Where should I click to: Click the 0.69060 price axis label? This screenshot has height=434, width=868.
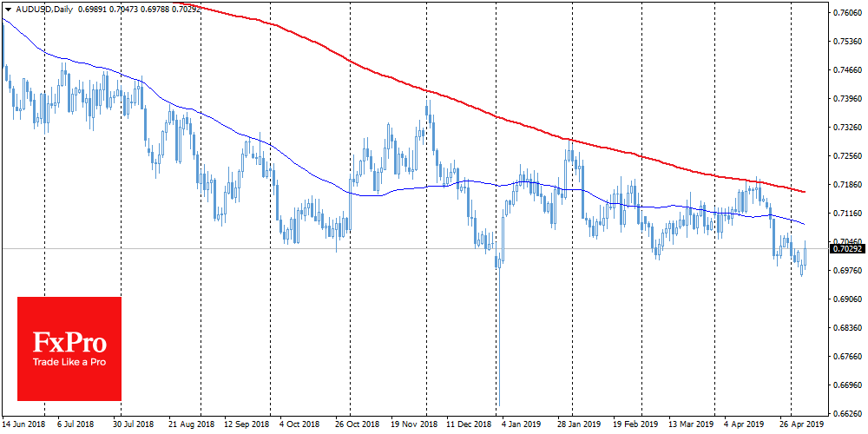pos(848,299)
